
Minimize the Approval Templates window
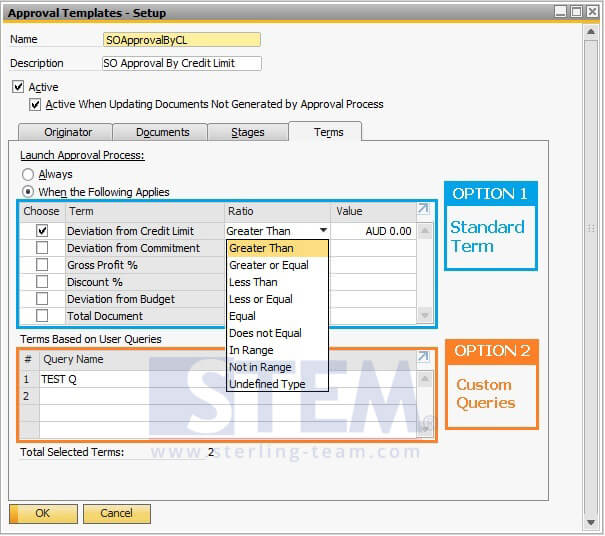pos(561,12)
